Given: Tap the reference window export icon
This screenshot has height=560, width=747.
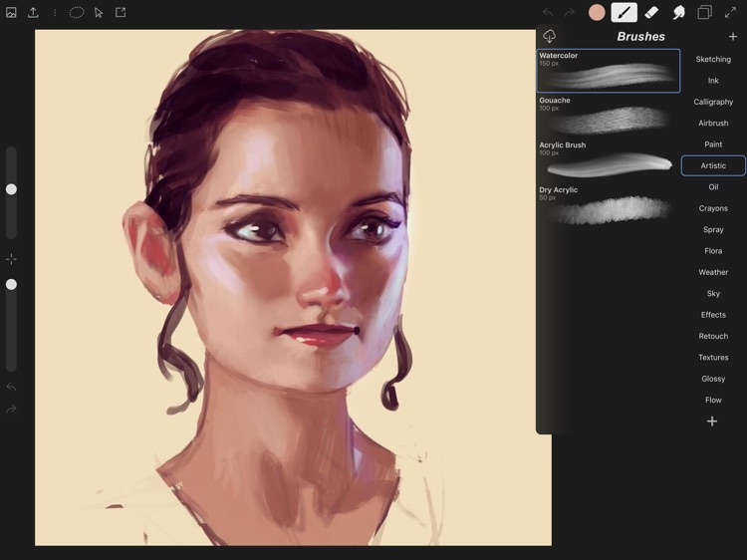Looking at the screenshot, I should coord(121,12).
